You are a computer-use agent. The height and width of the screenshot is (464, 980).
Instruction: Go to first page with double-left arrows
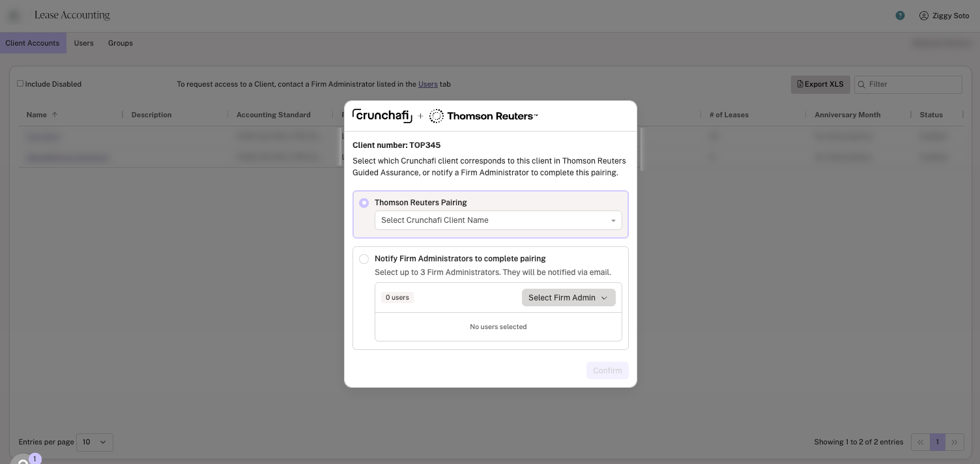pyautogui.click(x=920, y=442)
